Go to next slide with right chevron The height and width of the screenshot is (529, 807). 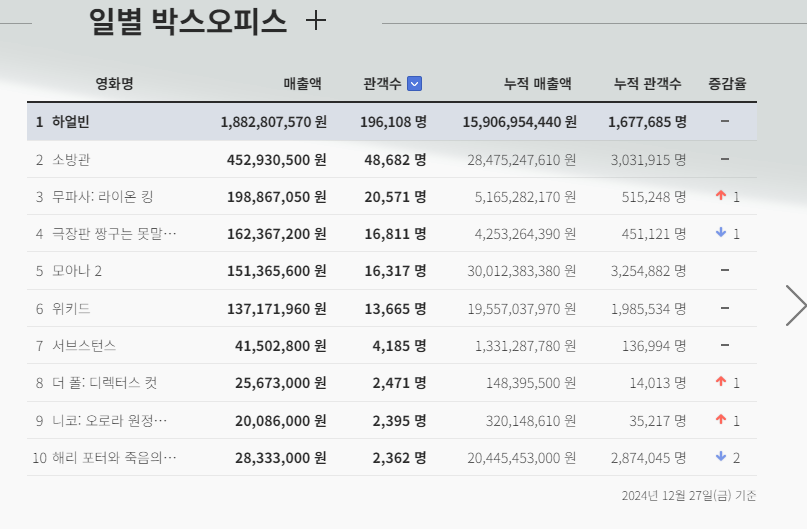(795, 306)
